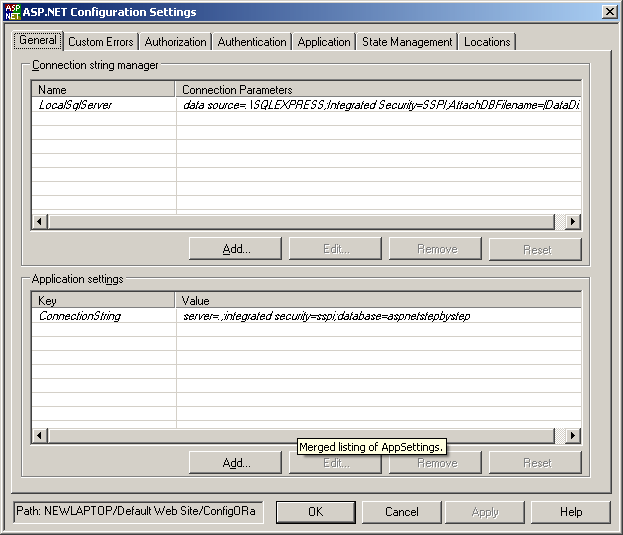The width and height of the screenshot is (623, 535).
Task: Click Add in Connection string manager
Action: pyautogui.click(x=236, y=249)
